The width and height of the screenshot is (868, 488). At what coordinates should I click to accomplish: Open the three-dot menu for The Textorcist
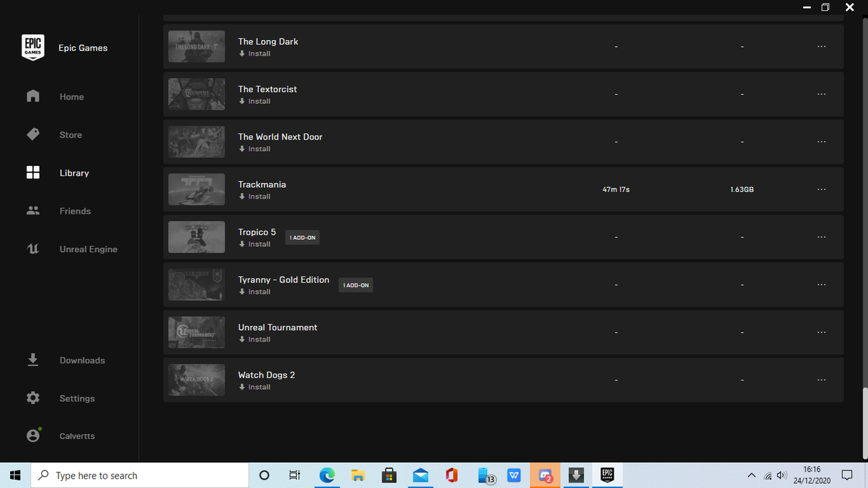pos(821,94)
